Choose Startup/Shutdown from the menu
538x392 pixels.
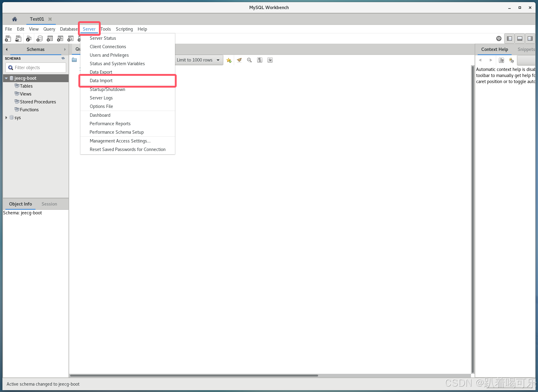pyautogui.click(x=128, y=89)
